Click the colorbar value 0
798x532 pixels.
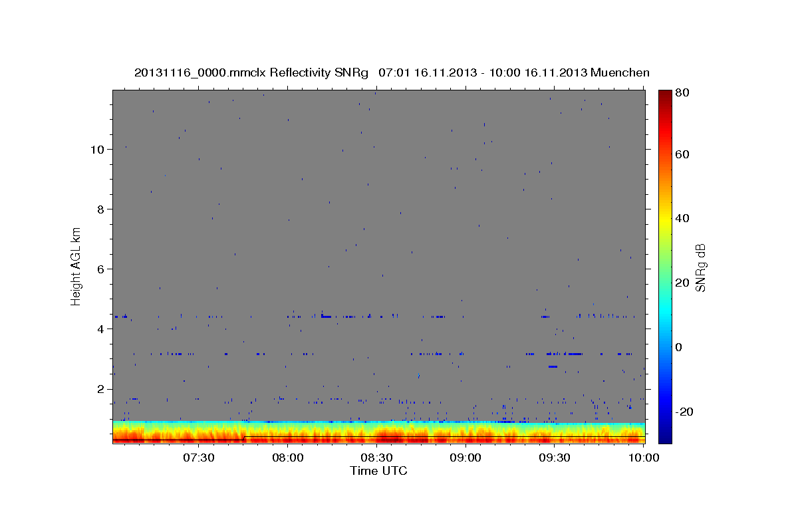pos(679,347)
